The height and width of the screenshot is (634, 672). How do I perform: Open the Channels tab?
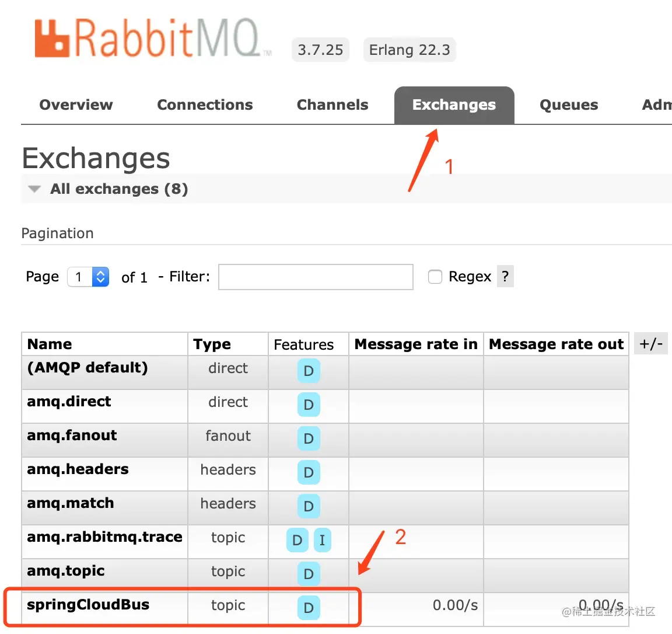click(332, 104)
